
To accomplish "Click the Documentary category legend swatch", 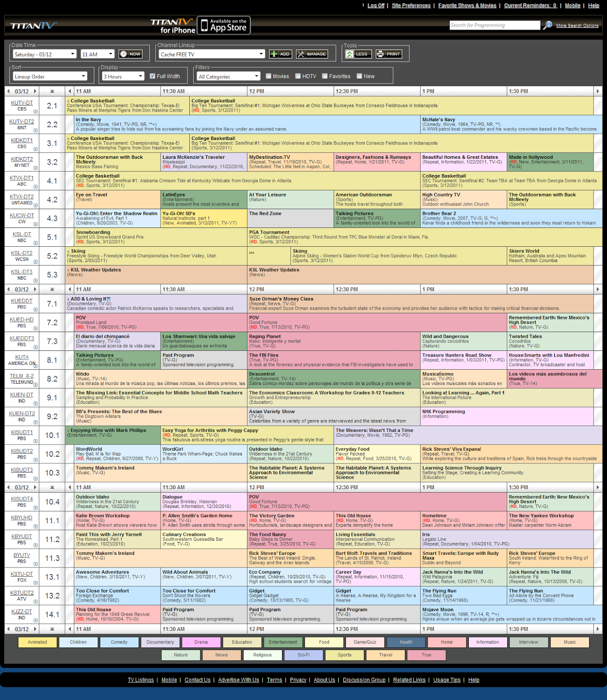I will point(160,642).
